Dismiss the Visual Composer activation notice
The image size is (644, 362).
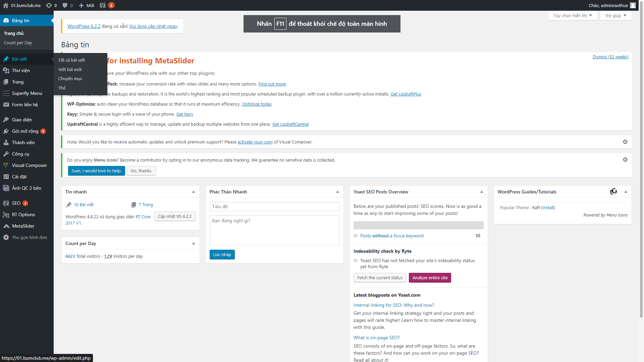(x=625, y=142)
